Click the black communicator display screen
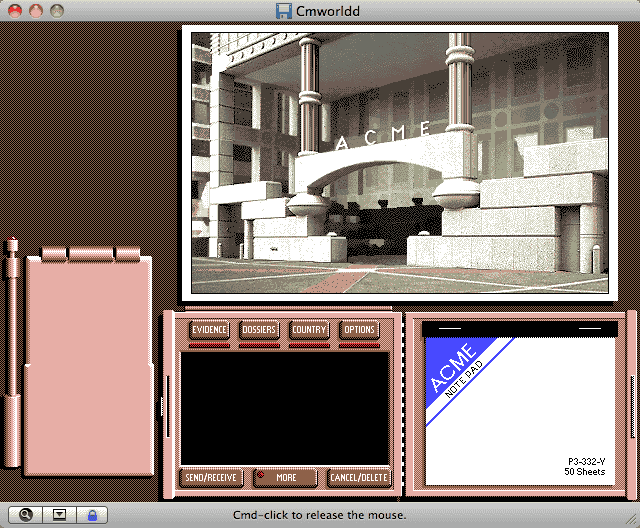Image resolution: width=640 pixels, height=528 pixels. pos(284,408)
